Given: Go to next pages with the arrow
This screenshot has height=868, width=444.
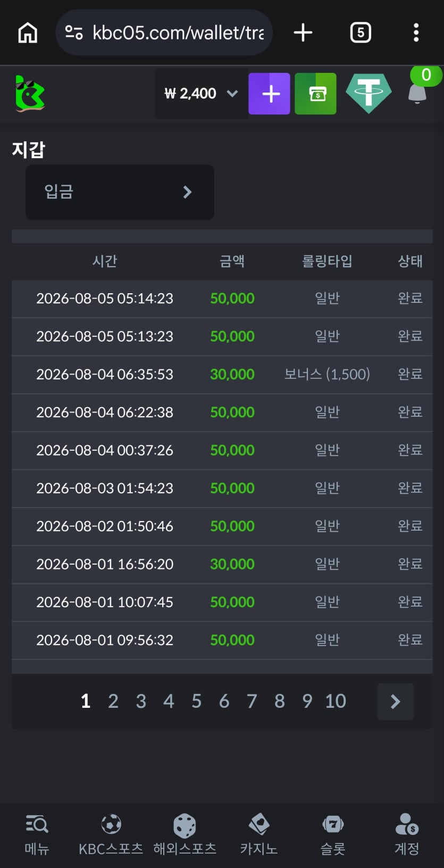Looking at the screenshot, I should click(396, 701).
